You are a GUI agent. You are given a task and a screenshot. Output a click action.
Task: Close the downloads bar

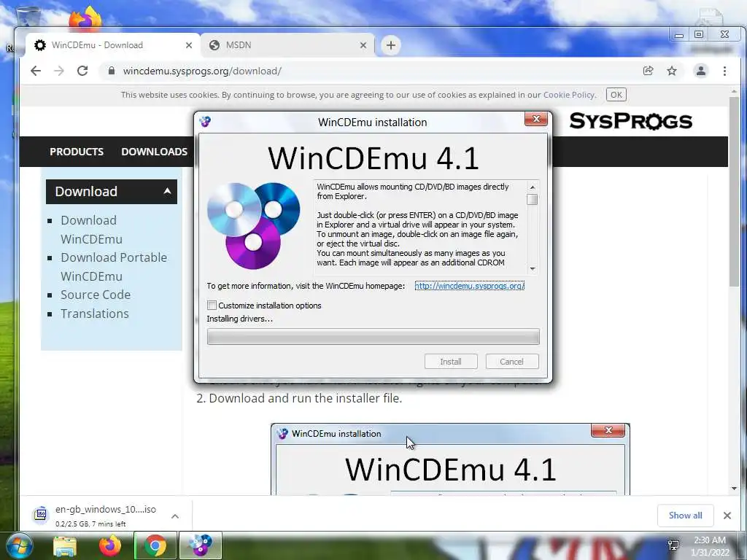(x=727, y=516)
